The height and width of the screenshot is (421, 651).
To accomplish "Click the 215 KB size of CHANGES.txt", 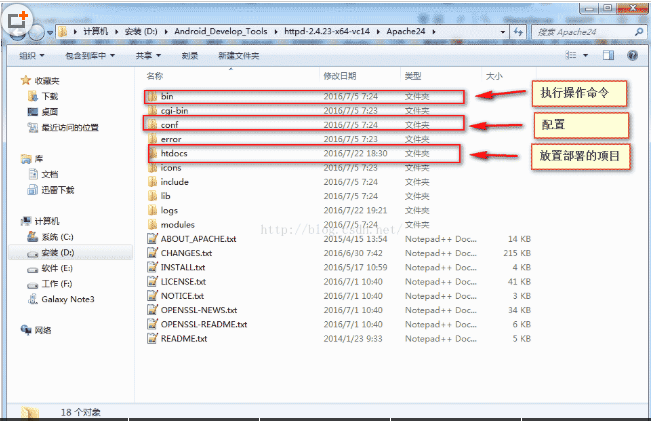I will click(517, 253).
